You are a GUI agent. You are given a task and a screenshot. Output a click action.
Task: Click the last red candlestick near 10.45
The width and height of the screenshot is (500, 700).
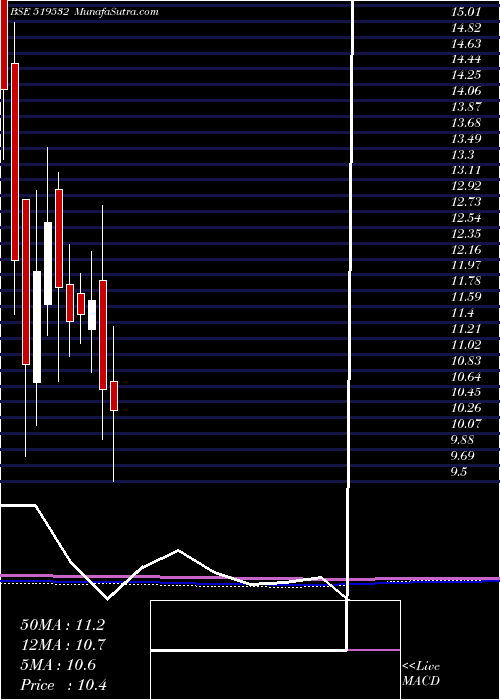(114, 396)
